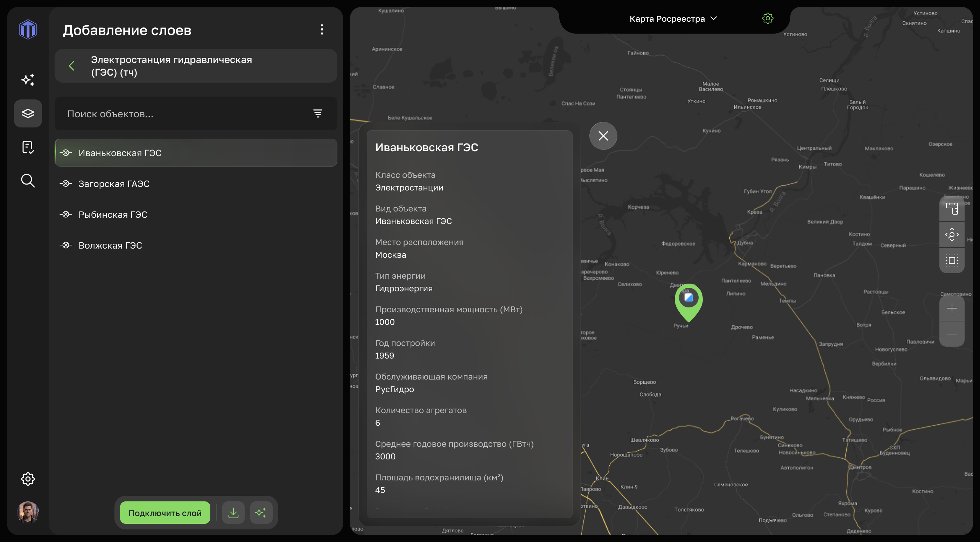Click the Дмитров label on the map
Image resolution: width=980 pixels, height=542 pixels.
(x=860, y=467)
